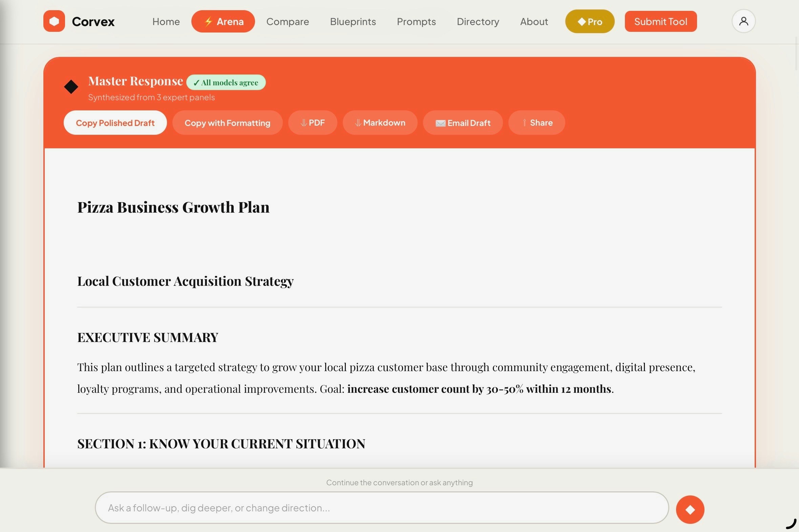Screen dimensions: 799x532
Task: Click the black diamond Master Response icon
Action: point(71,87)
